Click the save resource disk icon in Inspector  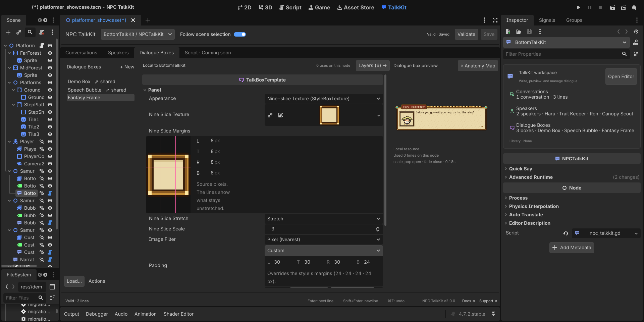529,32
